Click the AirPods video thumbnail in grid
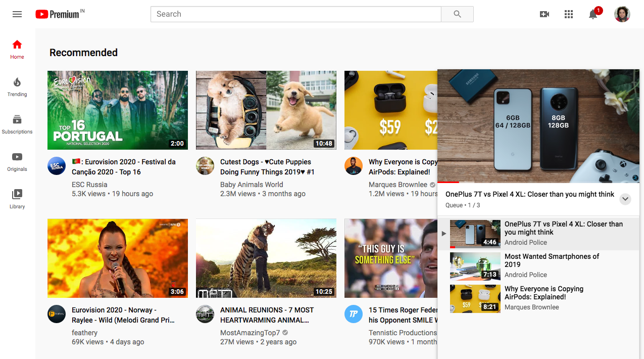 point(391,110)
